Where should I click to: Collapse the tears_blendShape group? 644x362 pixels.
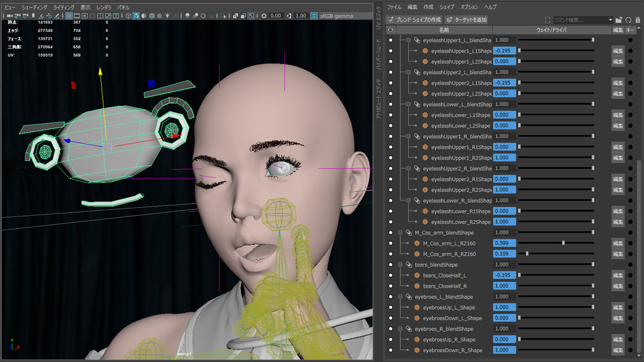pyautogui.click(x=400, y=265)
